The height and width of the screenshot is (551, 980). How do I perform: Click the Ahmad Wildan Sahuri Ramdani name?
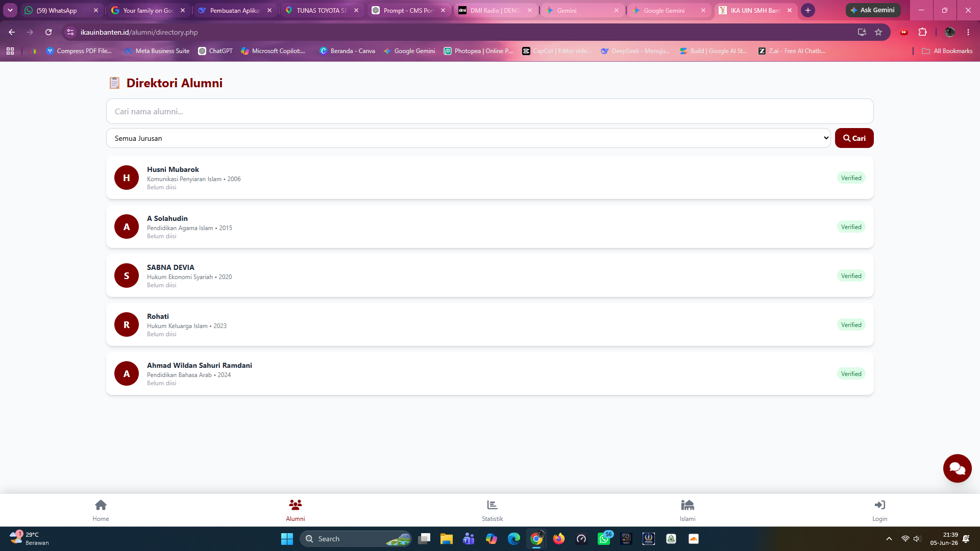pos(200,365)
